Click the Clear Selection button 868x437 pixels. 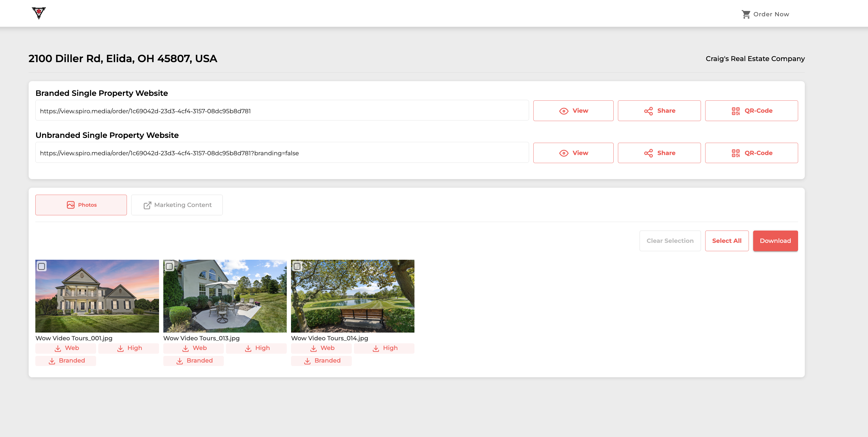point(670,240)
